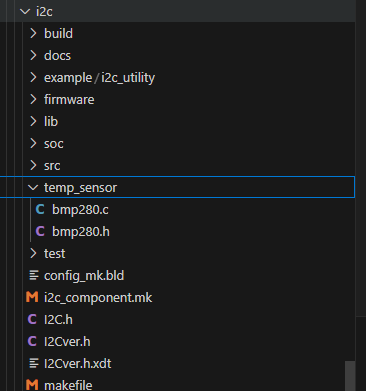Image resolution: width=366 pixels, height=391 pixels.
Task: Expand the build folder chevron
Action: click(x=33, y=33)
